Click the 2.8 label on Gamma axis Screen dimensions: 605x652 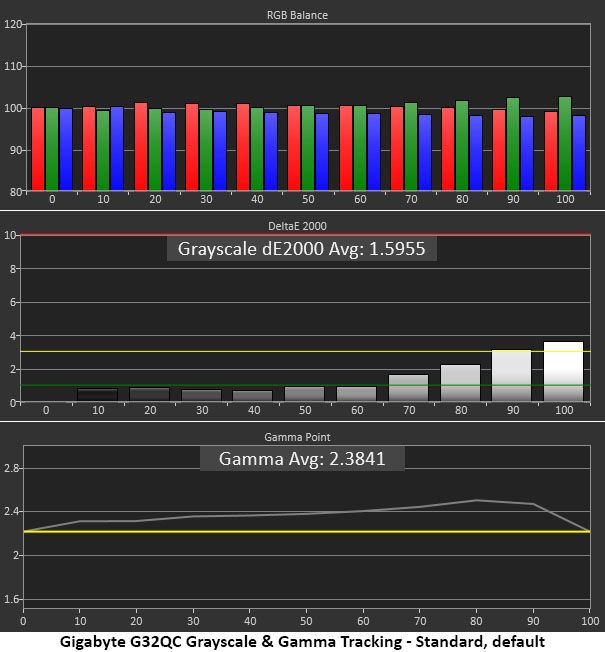(x=11, y=468)
